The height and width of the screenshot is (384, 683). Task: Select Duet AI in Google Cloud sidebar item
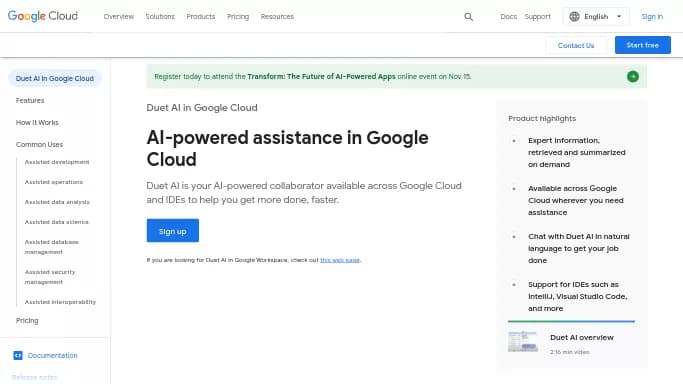[55, 78]
